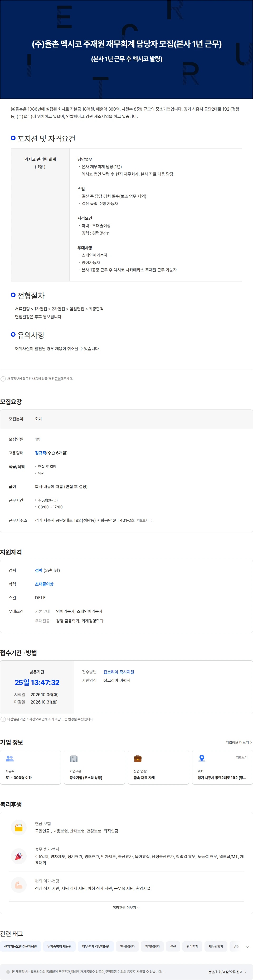This screenshot has height=980, width=253.
Task: Click the 잡코리아 이력서 application form text
Action: pos(117,680)
